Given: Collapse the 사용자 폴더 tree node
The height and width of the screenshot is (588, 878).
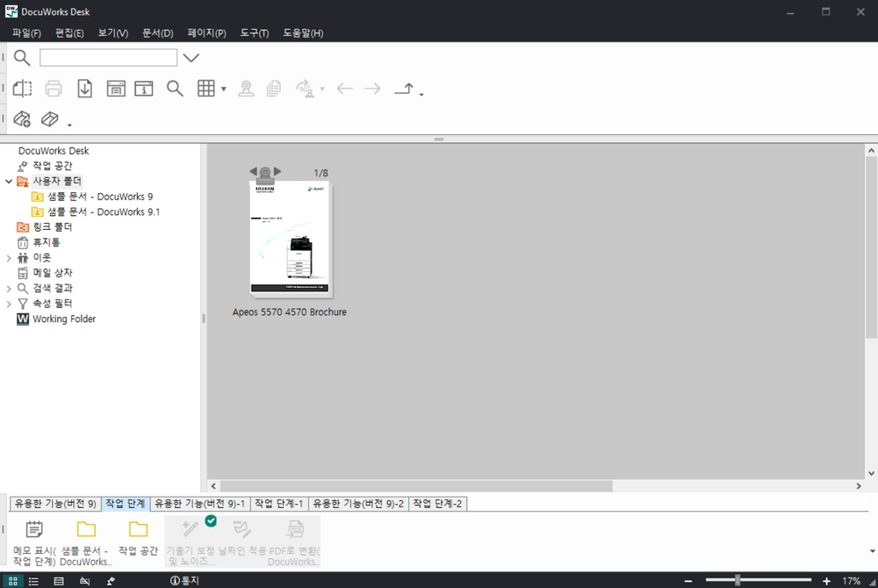Looking at the screenshot, I should pyautogui.click(x=9, y=182).
